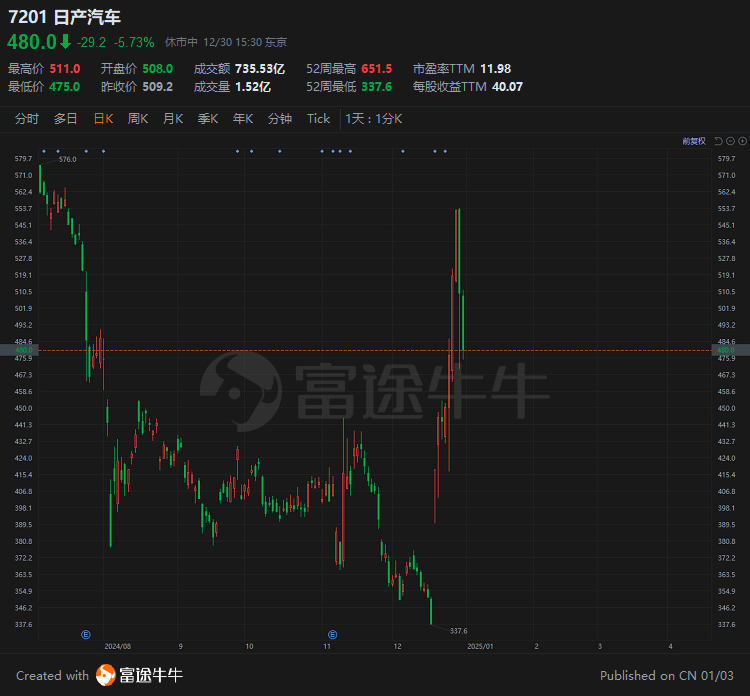Click the Published on CN 01/03 footer text
750x696 pixels.
tap(667, 675)
